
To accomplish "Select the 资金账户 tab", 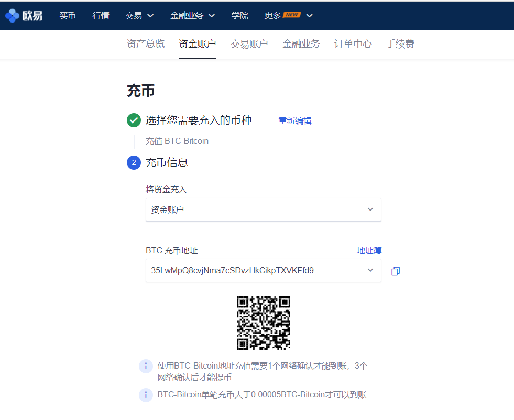I will pos(198,44).
